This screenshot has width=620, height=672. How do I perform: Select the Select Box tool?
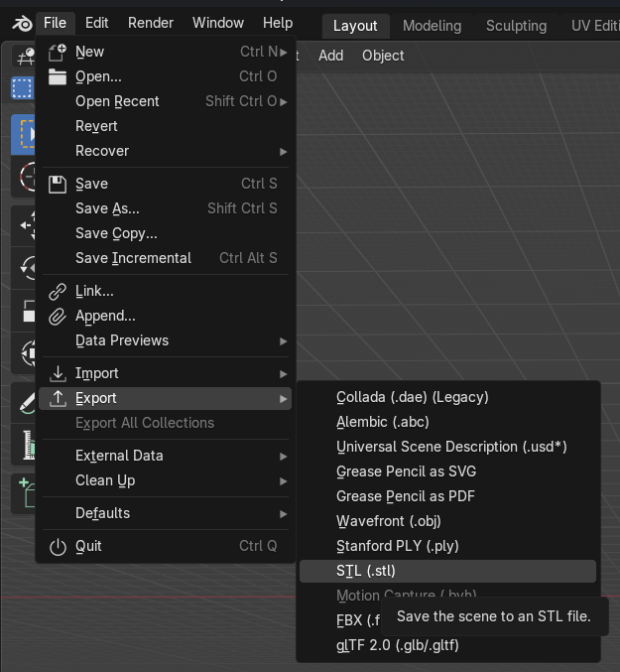(23, 135)
